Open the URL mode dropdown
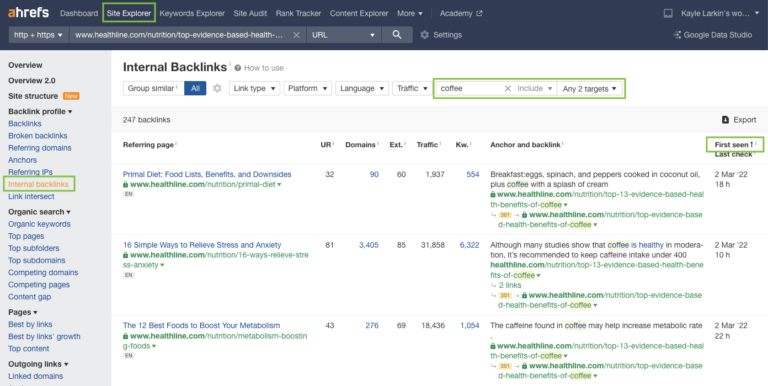The width and height of the screenshot is (768, 386). tap(343, 35)
